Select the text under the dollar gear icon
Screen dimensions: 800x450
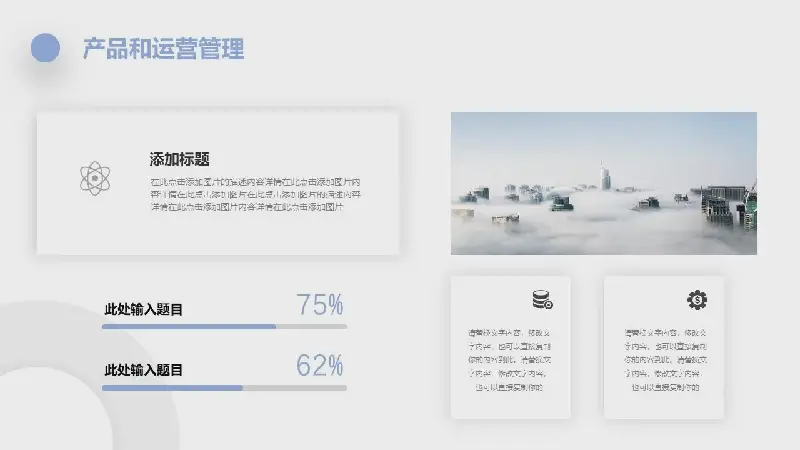(x=663, y=359)
